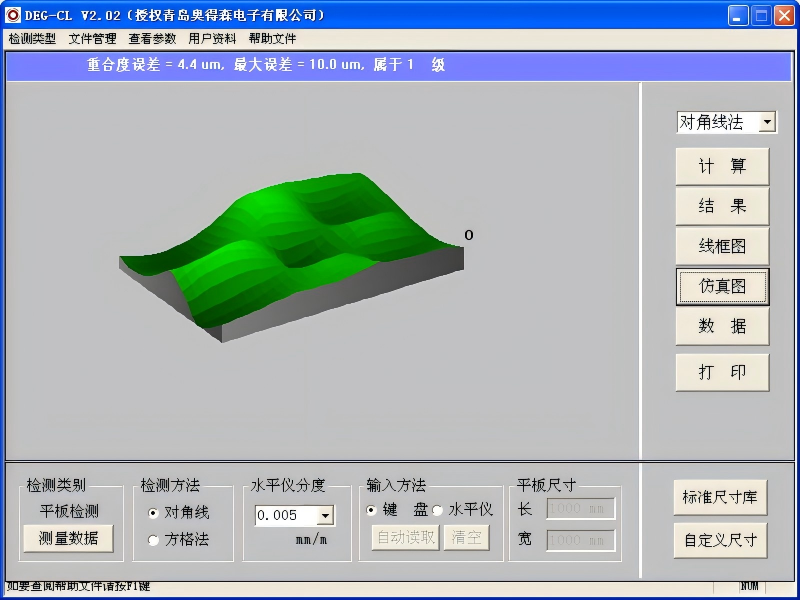Expand the 水平仪分度 0.005 dropdown
This screenshot has height=600, width=800.
[x=325, y=516]
